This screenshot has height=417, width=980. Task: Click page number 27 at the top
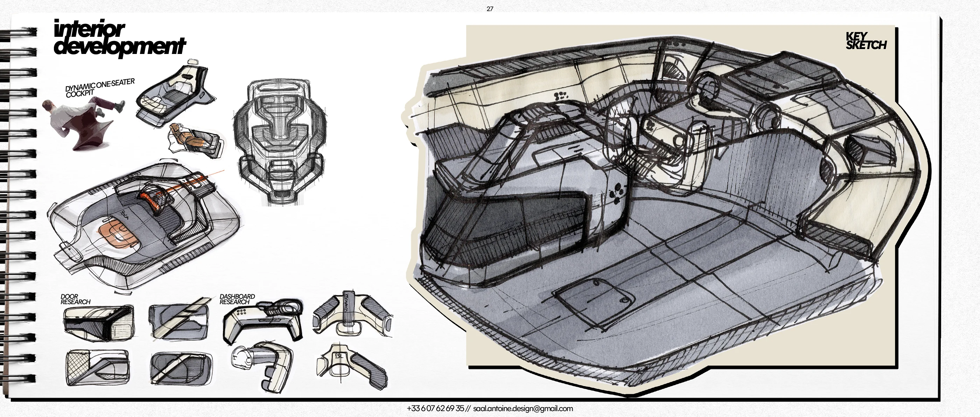pos(490,9)
